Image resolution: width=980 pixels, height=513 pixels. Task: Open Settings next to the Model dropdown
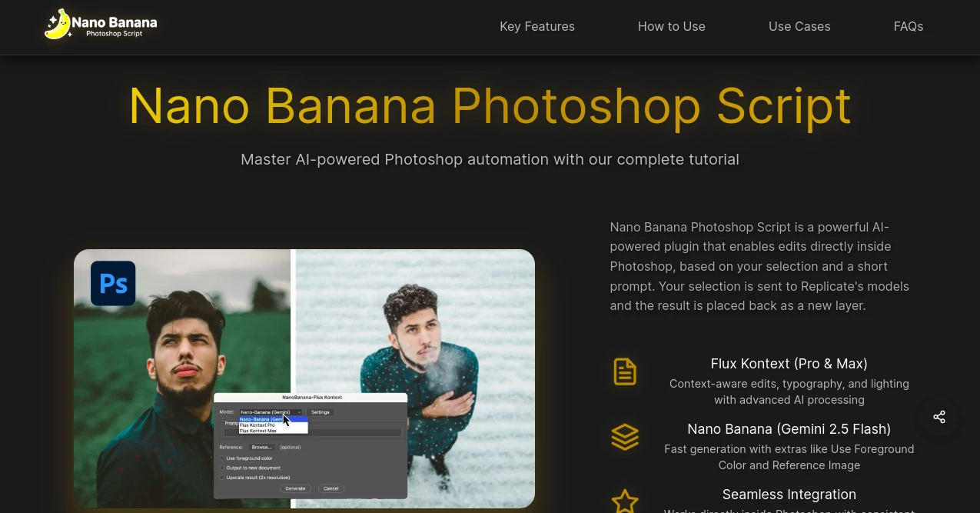click(x=321, y=412)
